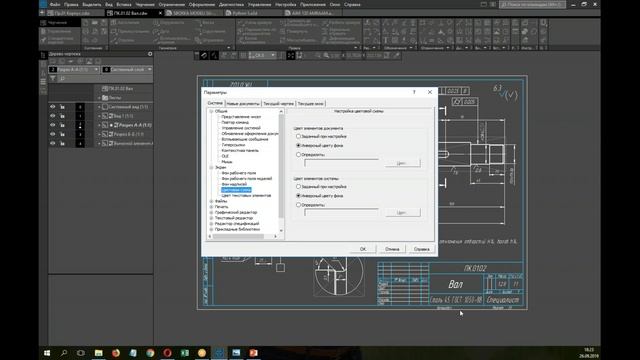Screen dimensions: 640x360
Task: Expand Графический редактор in settings tree
Action: coord(211,212)
